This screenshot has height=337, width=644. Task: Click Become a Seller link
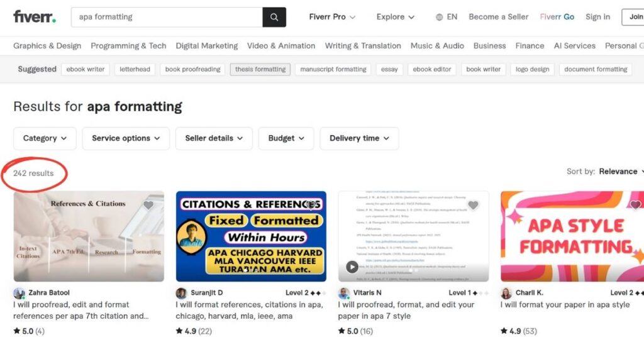click(x=499, y=17)
